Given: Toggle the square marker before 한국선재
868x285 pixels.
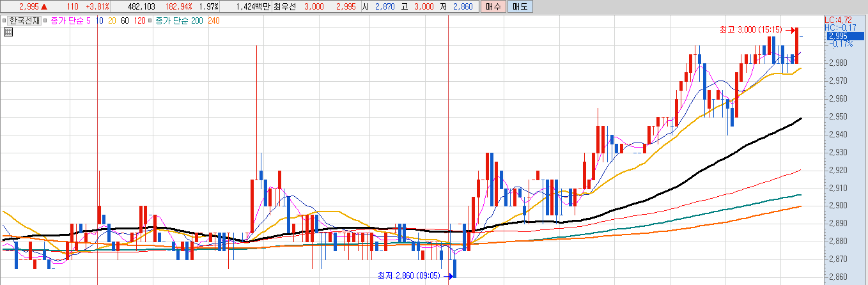Looking at the screenshot, I should point(4,20).
